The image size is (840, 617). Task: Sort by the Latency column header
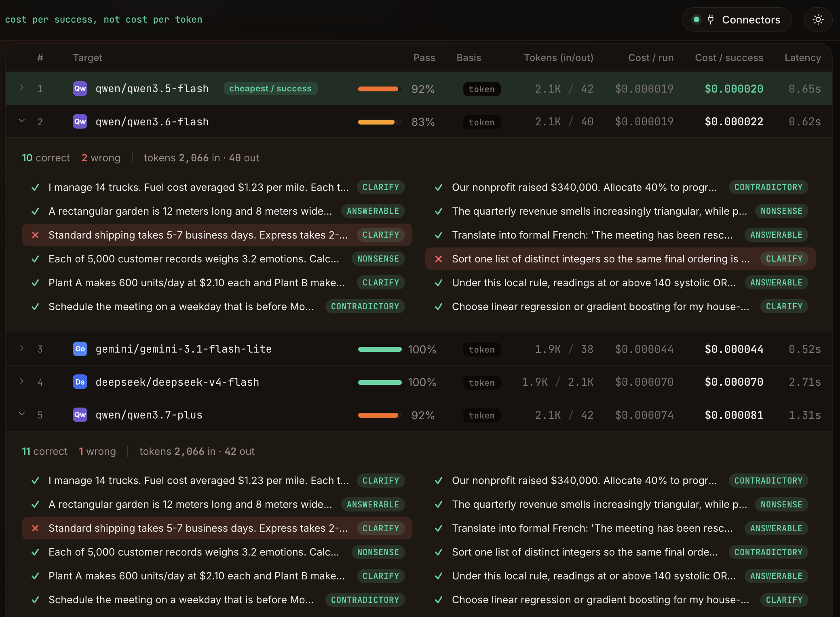click(802, 58)
